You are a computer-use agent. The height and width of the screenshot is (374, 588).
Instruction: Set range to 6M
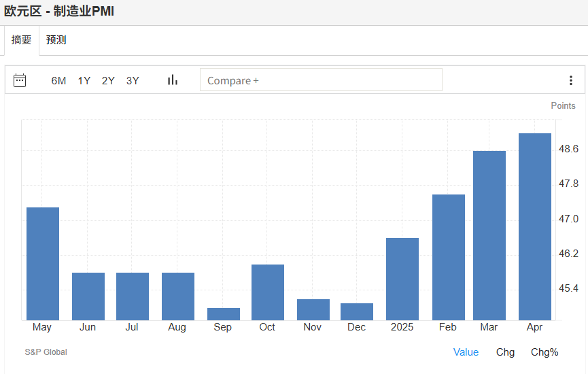[x=58, y=81]
